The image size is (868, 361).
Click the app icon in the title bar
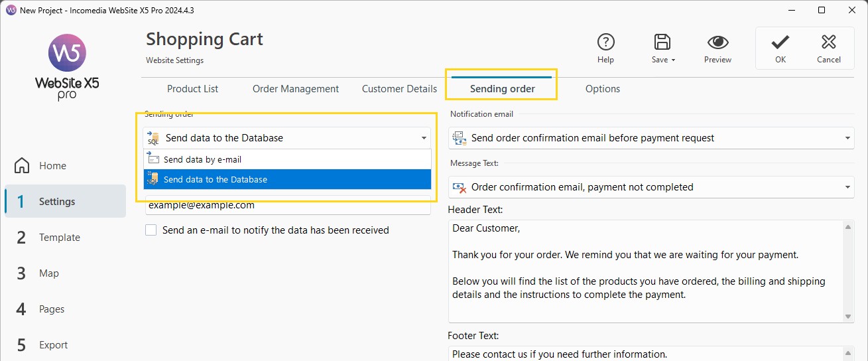(x=11, y=10)
